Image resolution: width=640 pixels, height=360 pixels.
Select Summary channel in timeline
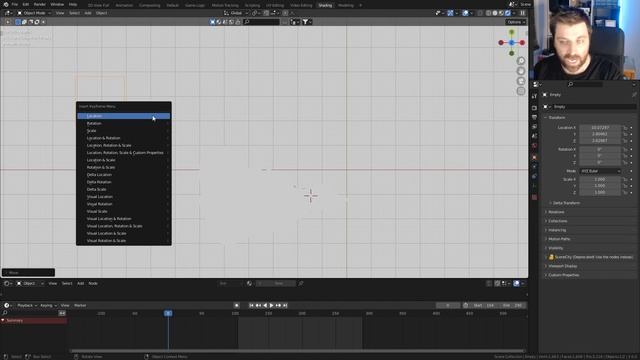pyautogui.click(x=34, y=321)
